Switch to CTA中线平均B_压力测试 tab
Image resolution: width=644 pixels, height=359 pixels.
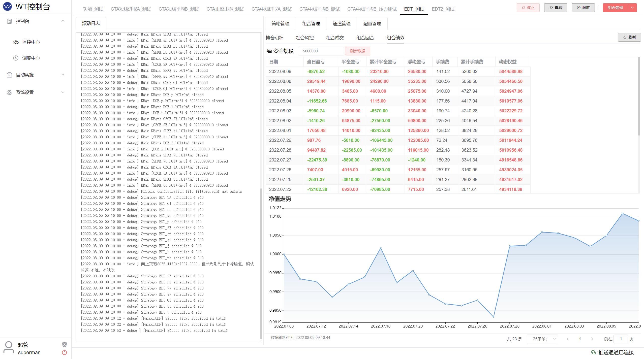[372, 9]
